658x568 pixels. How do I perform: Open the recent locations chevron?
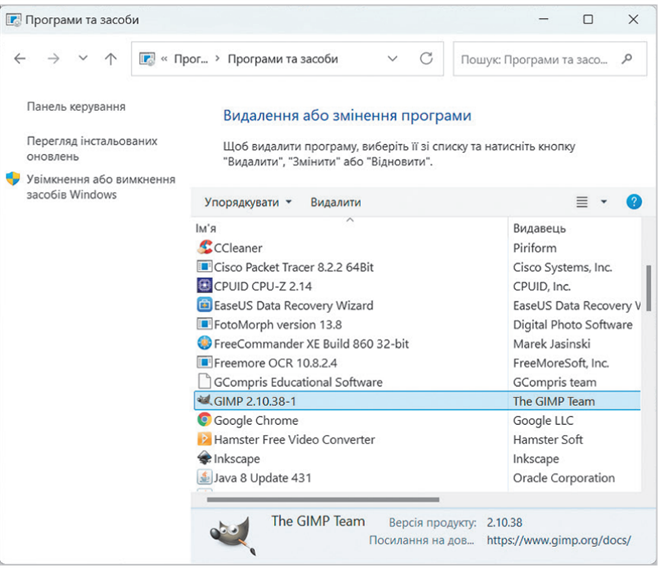tap(83, 58)
